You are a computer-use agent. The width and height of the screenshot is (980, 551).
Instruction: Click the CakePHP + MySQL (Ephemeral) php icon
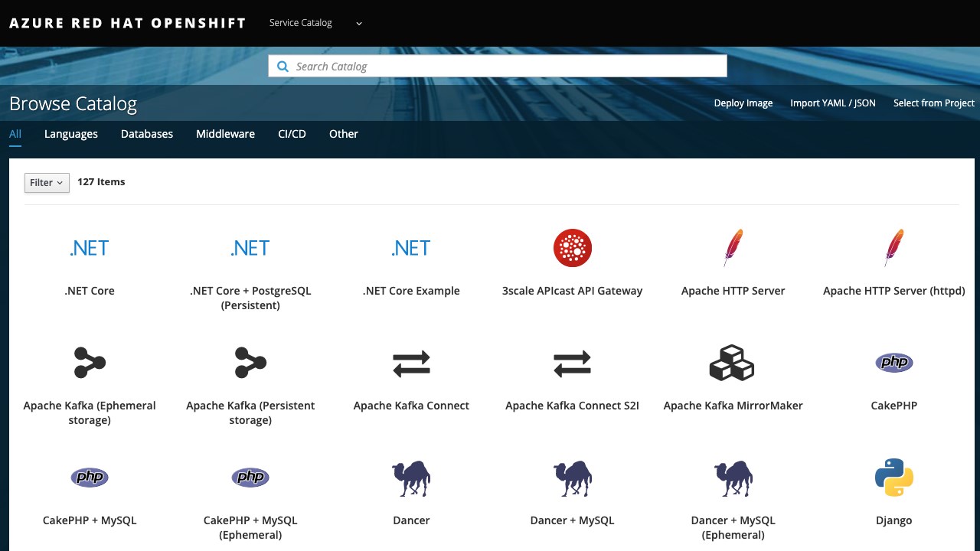(x=250, y=478)
